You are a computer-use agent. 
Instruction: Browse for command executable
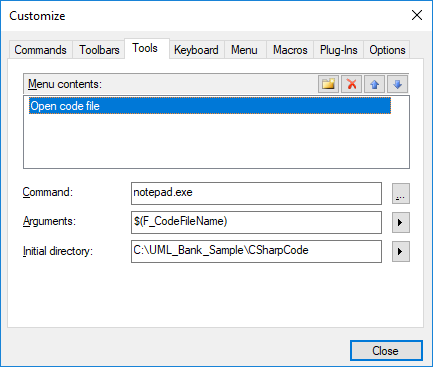401,193
